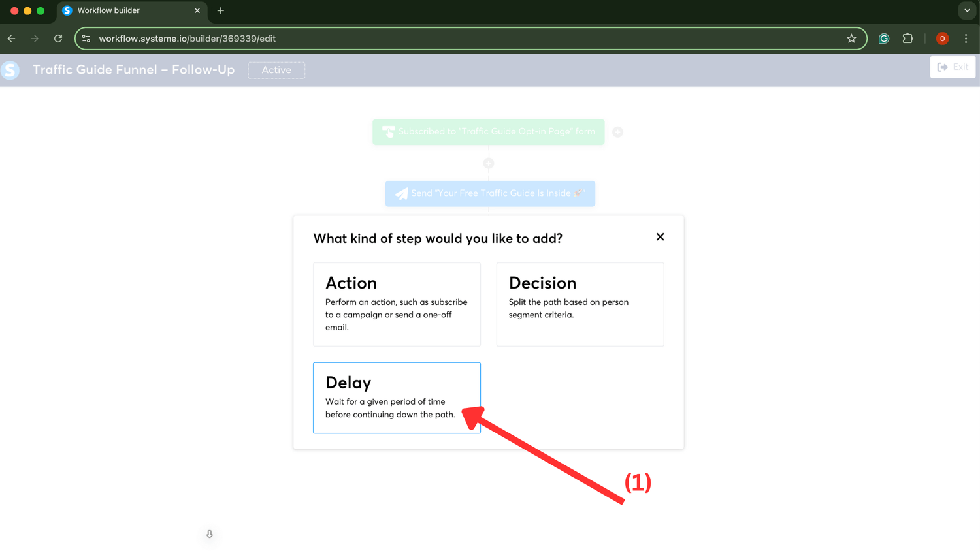Screen dimensions: 980x551
Task: Open the Systeme.io logo icon
Action: point(10,70)
